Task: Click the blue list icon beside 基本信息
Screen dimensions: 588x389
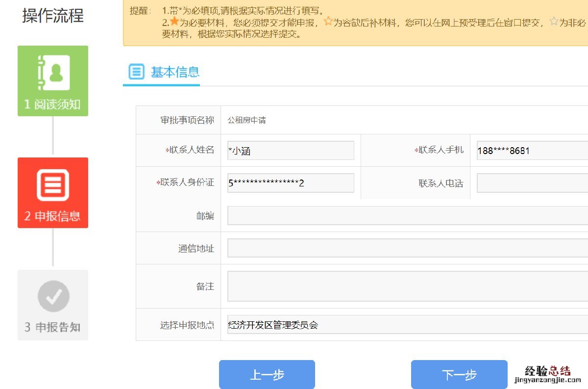Action: point(136,72)
